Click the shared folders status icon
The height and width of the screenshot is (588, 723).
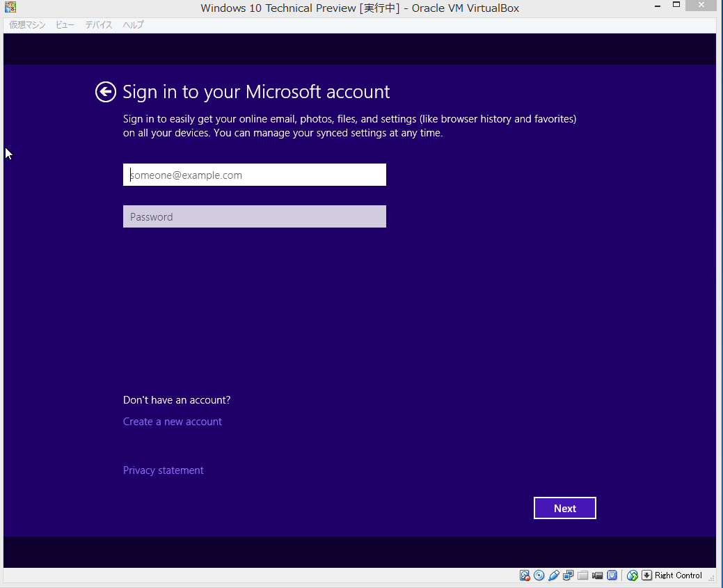tap(583, 575)
